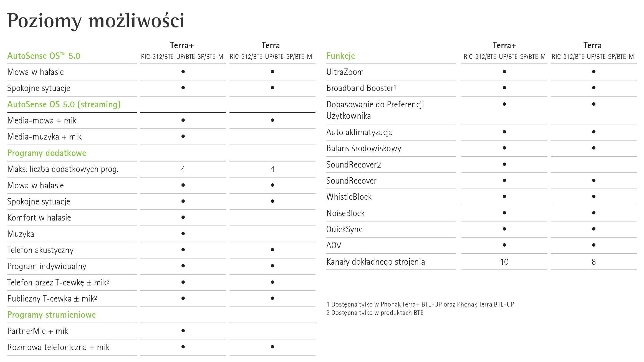Click the Funkcje section heading
The height and width of the screenshot is (362, 644).
click(x=340, y=56)
